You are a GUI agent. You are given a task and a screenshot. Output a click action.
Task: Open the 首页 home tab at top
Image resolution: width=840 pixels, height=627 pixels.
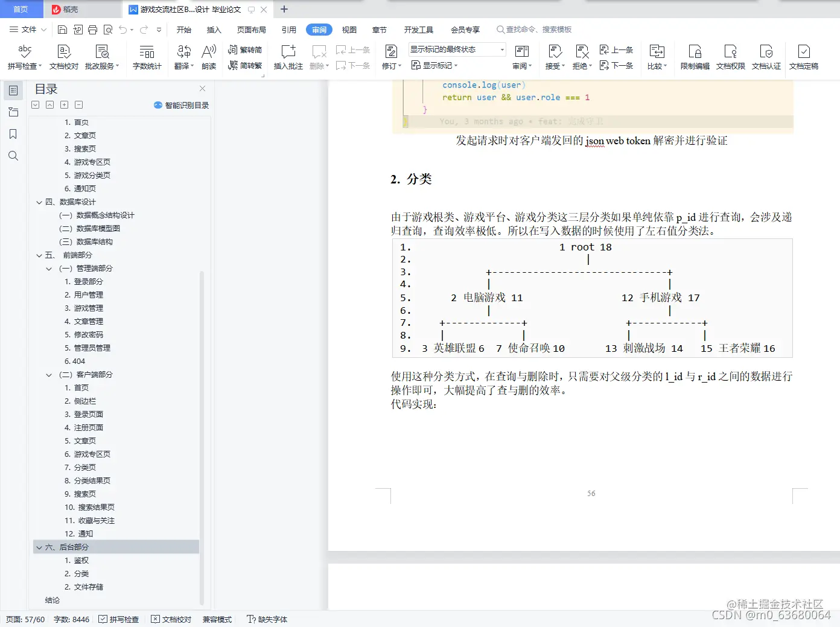[x=21, y=9]
